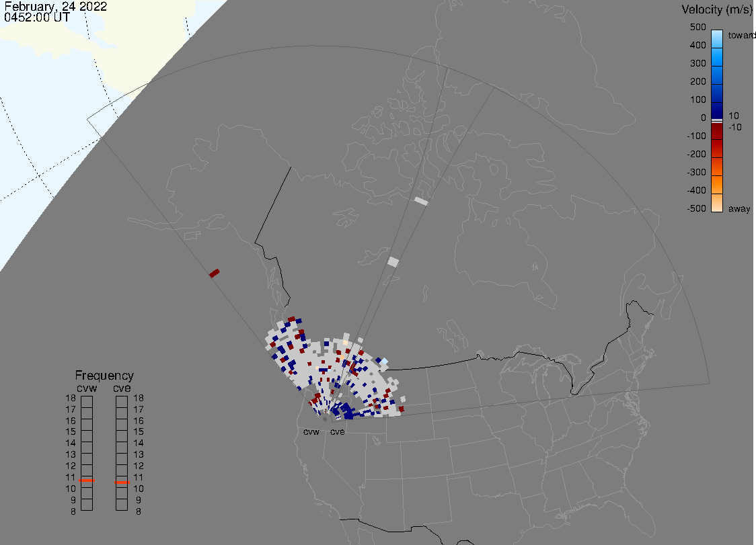Select the 'away' label on velocity scale
The height and width of the screenshot is (545, 756).
tap(739, 208)
